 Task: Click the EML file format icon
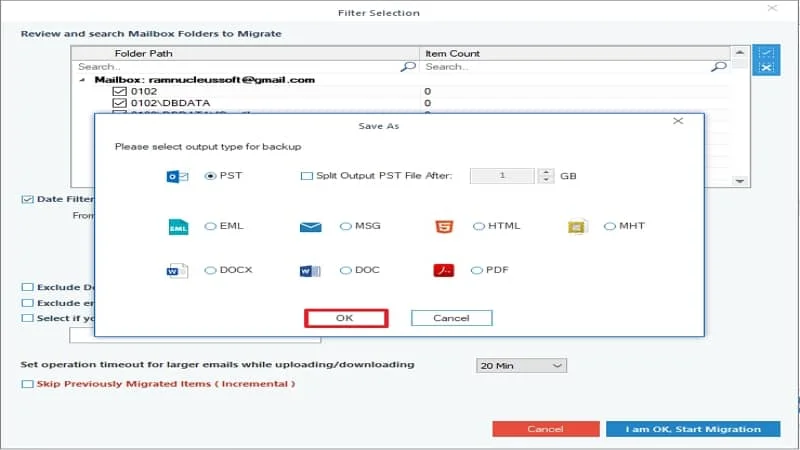[178, 227]
